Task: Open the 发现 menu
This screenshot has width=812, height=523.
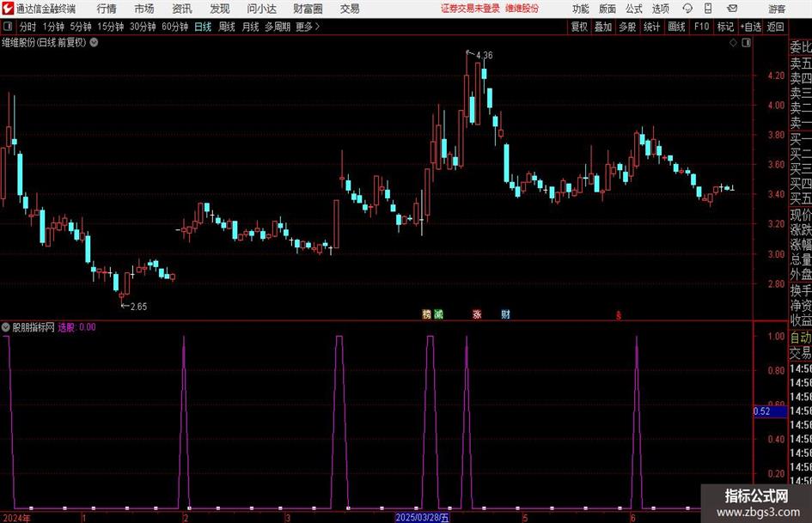Action: click(x=220, y=9)
